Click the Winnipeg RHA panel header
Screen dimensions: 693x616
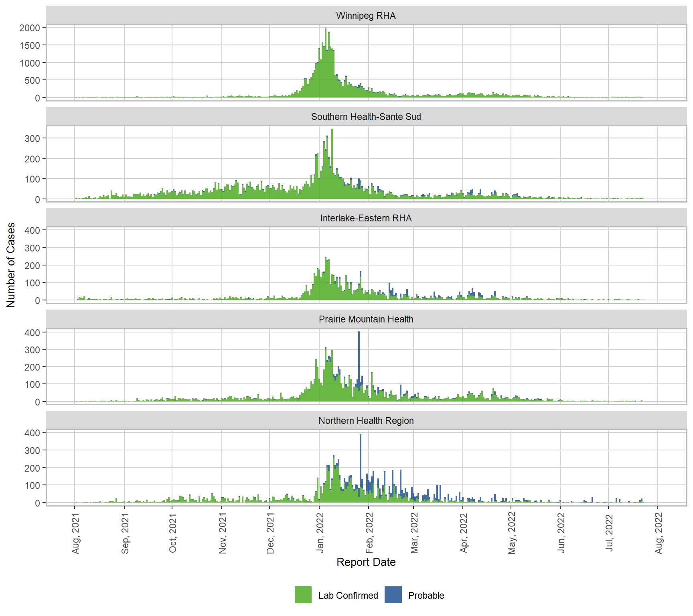(366, 16)
